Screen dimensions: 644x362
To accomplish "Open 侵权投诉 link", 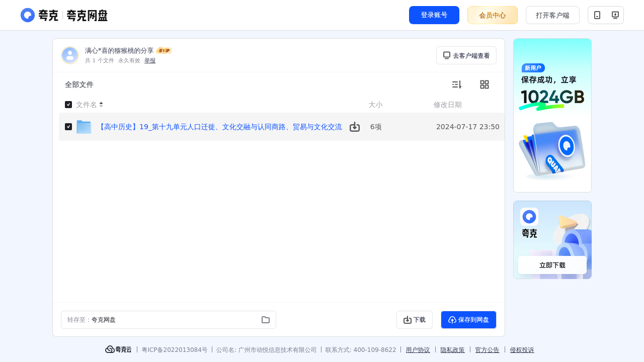I will (522, 350).
